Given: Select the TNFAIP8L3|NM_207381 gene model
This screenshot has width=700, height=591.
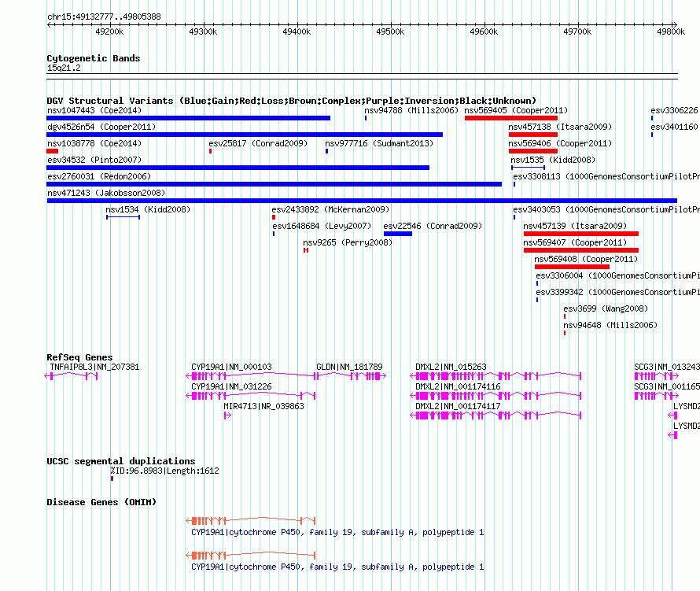Looking at the screenshot, I should click(71, 376).
